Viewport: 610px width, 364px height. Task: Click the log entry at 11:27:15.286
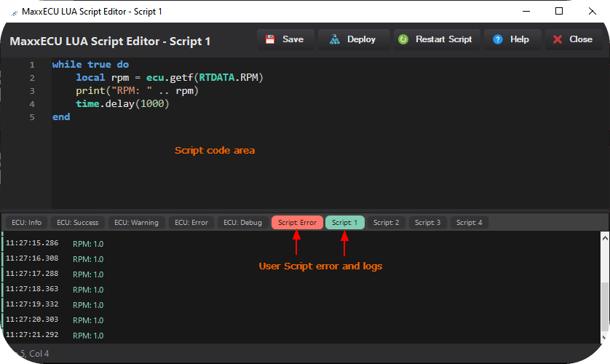(55, 243)
